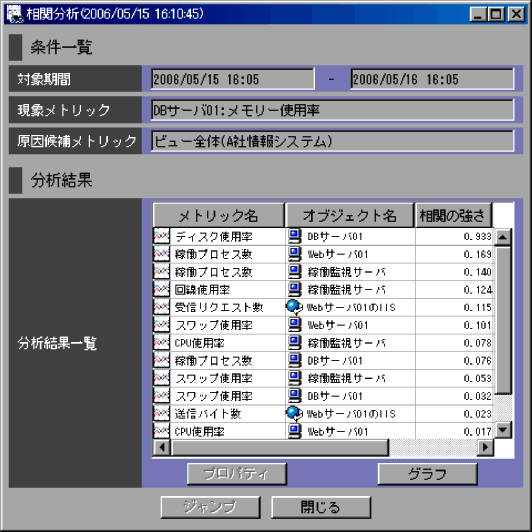Open the グラフ button

point(428,474)
